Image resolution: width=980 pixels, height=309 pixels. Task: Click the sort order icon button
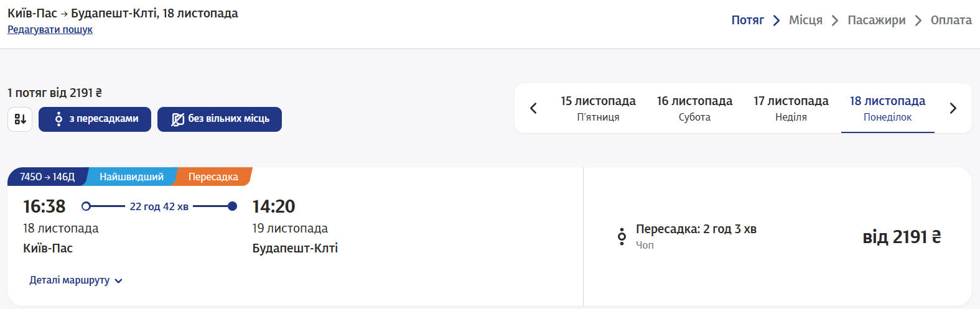[20, 119]
